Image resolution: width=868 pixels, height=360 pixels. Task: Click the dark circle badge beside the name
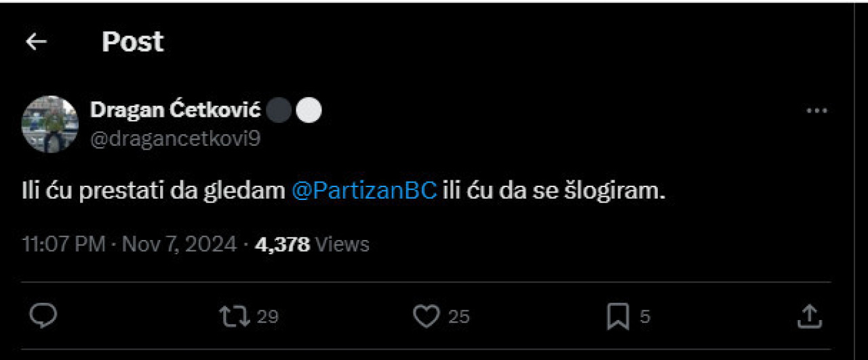tap(278, 111)
